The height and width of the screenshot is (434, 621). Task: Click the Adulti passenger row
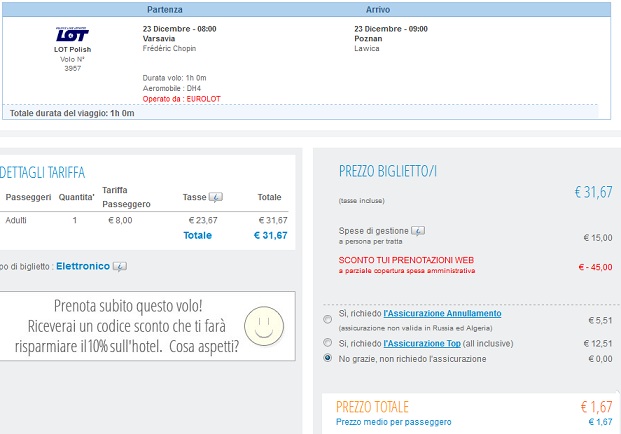click(146, 220)
